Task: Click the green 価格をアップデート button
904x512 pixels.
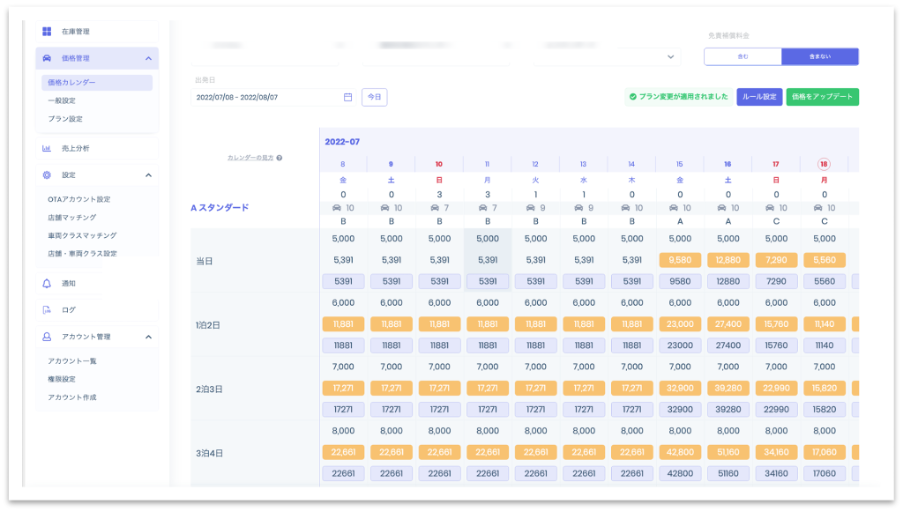Action: coord(822,97)
